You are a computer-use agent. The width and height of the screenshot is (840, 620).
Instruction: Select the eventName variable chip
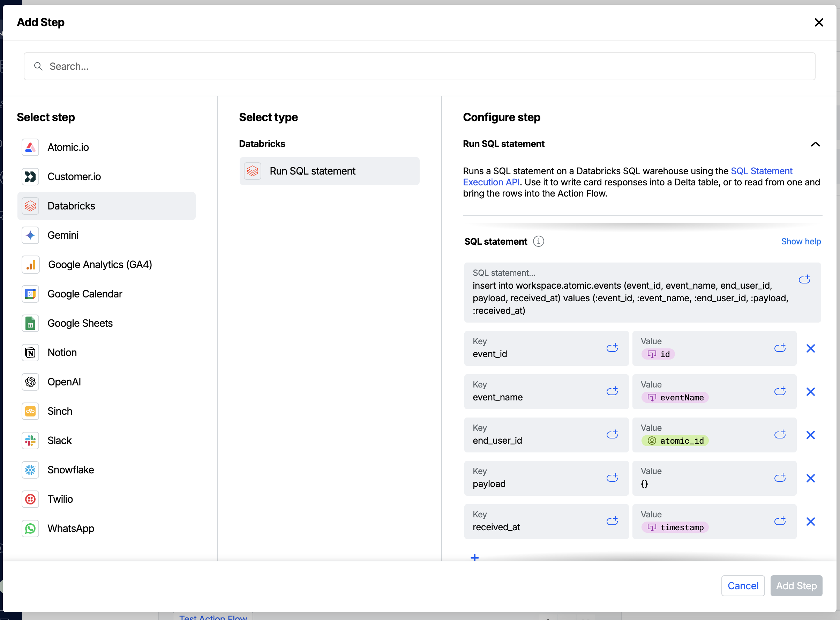coord(675,397)
